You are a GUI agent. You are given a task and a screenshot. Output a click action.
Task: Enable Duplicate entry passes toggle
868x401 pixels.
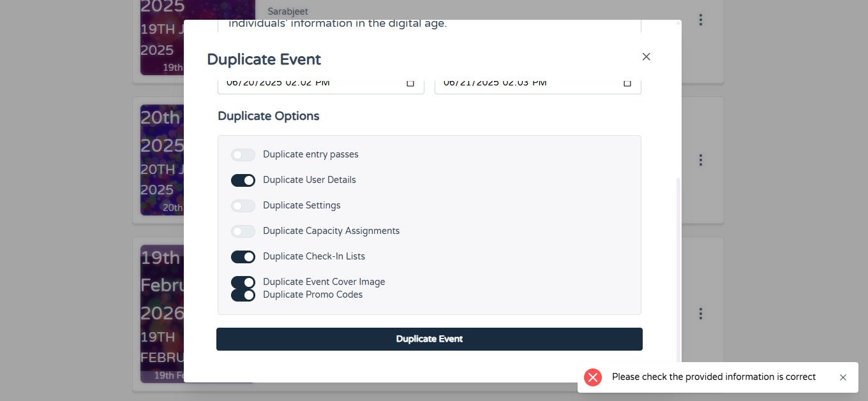(243, 155)
